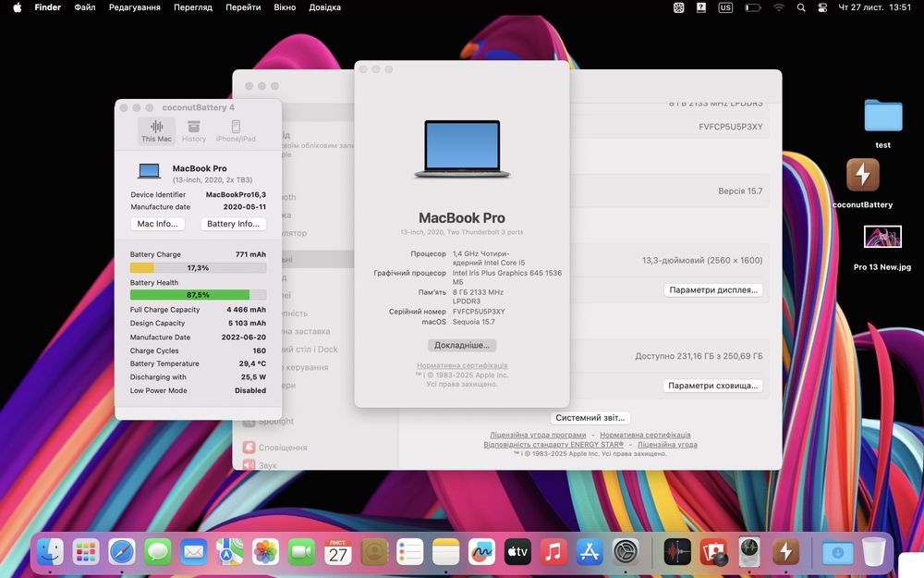Click the large MacBook image in About window
The width and height of the screenshot is (924, 578).
click(x=462, y=149)
